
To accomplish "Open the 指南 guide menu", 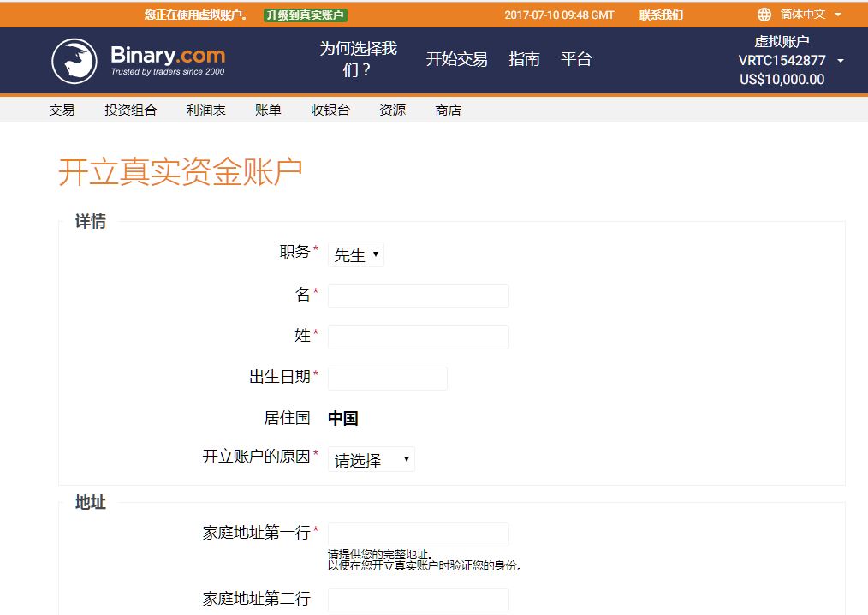I will [x=524, y=59].
